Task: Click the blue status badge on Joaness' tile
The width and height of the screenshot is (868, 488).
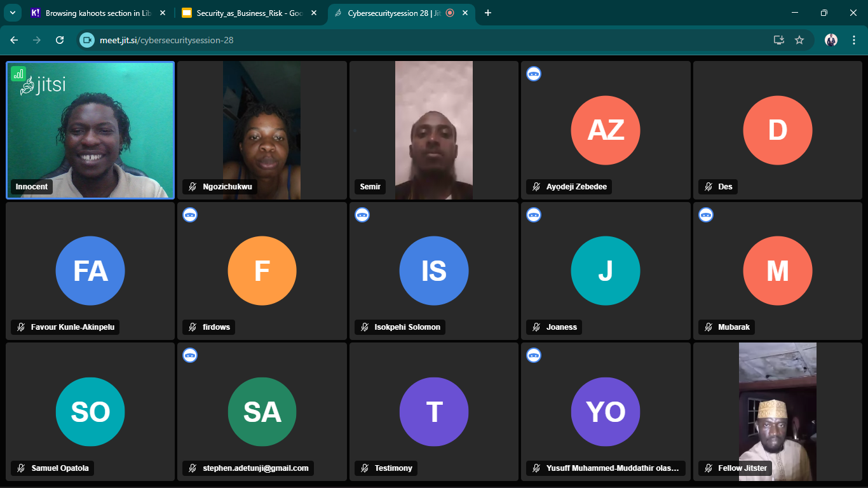Action: [x=534, y=215]
